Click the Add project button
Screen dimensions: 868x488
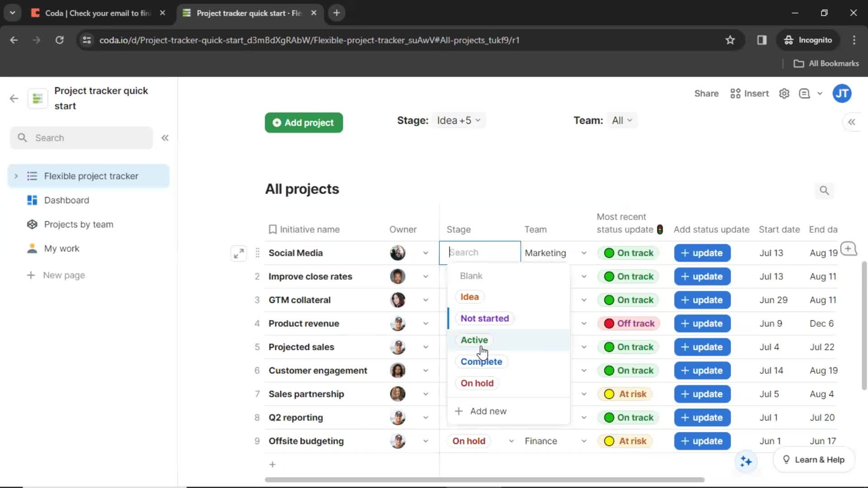pos(305,122)
